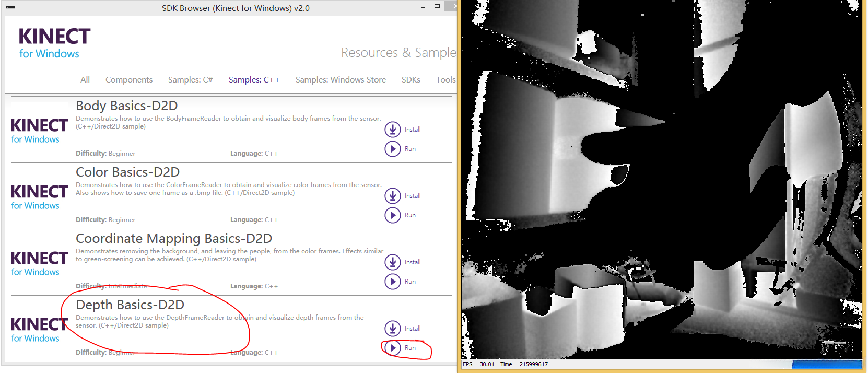Open the Tools tab
Screen dimensions: 868x373
[x=445, y=80]
